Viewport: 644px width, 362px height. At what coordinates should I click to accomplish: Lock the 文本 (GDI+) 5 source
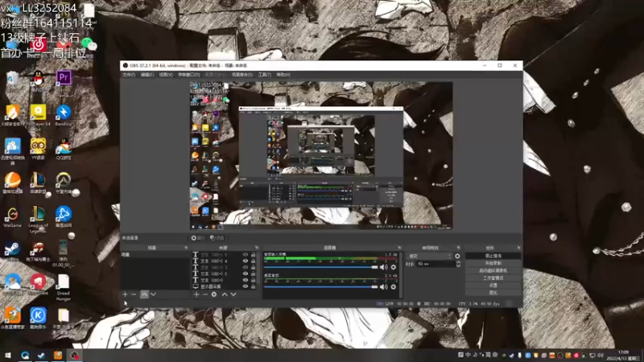point(253,255)
